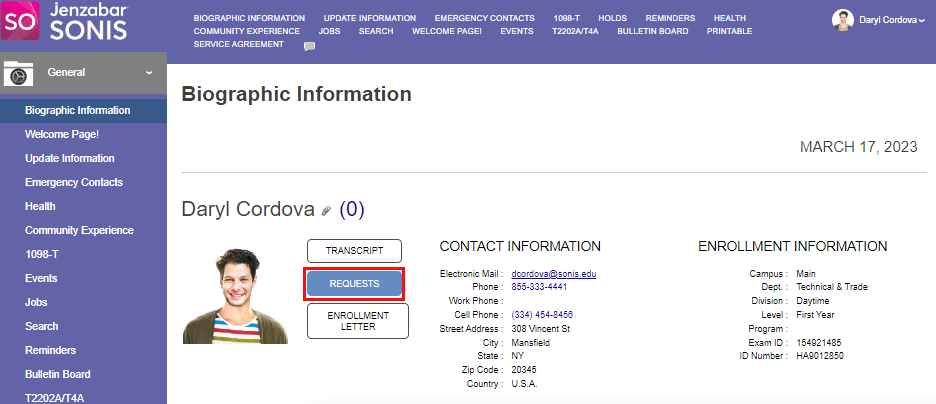936x404 pixels.
Task: Open Biographic Information in the top menu
Action: click(x=250, y=18)
